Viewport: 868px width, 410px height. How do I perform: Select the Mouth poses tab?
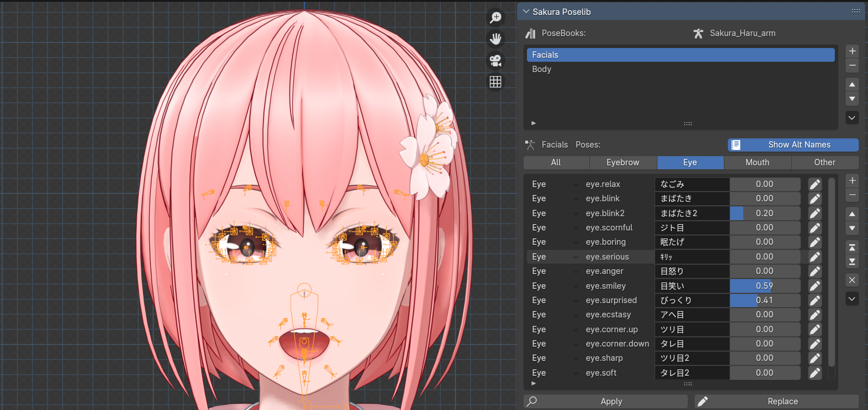click(x=758, y=162)
